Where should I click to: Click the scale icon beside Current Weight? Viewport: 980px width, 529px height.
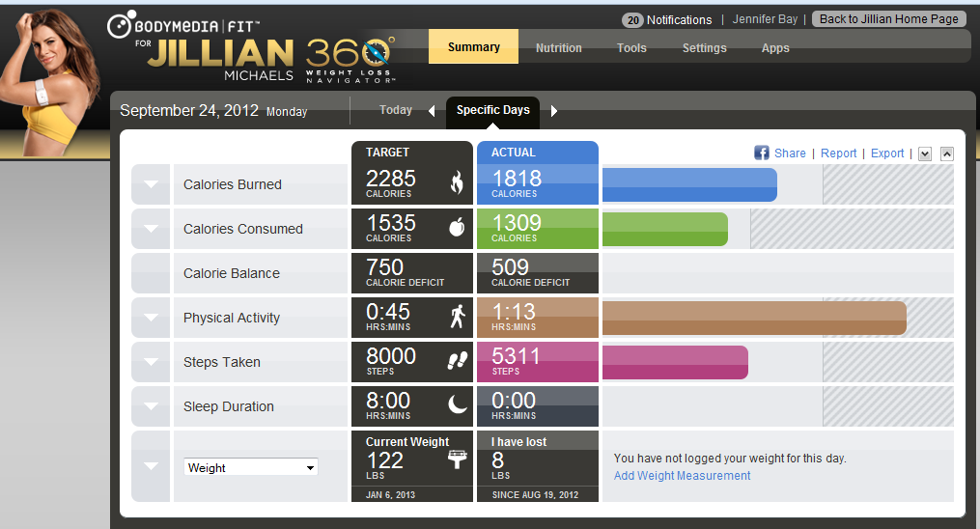click(458, 459)
